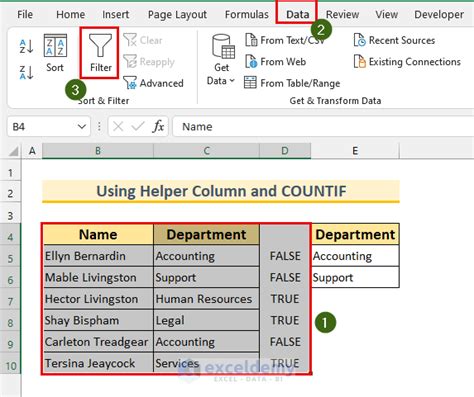Confirm entry checkmark icon
This screenshot has height=397, width=474.
(x=138, y=127)
